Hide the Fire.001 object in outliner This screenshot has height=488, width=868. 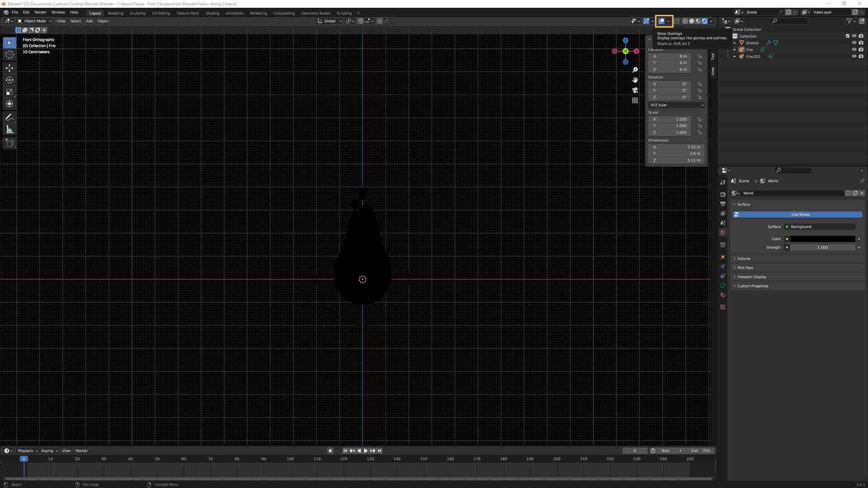point(854,56)
